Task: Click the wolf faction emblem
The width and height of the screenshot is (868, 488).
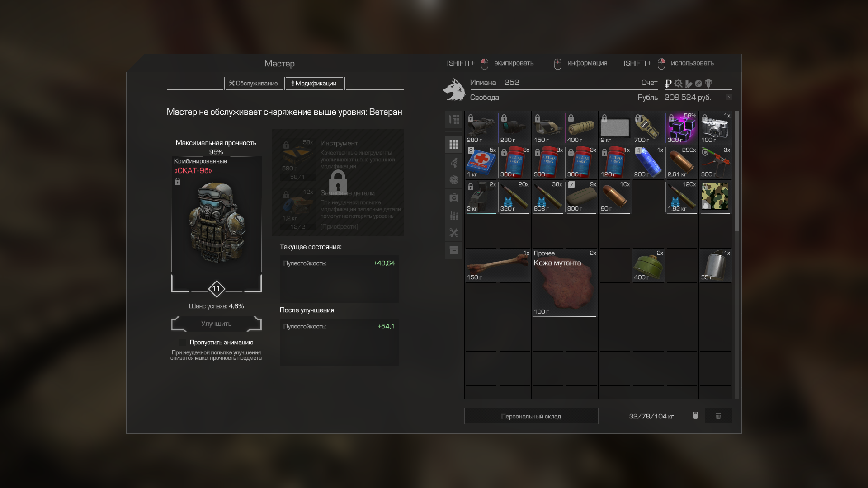Action: [454, 89]
